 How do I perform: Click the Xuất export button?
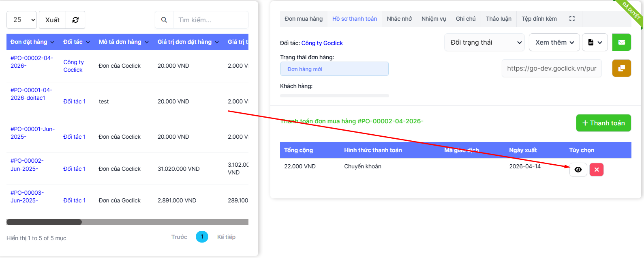52,20
